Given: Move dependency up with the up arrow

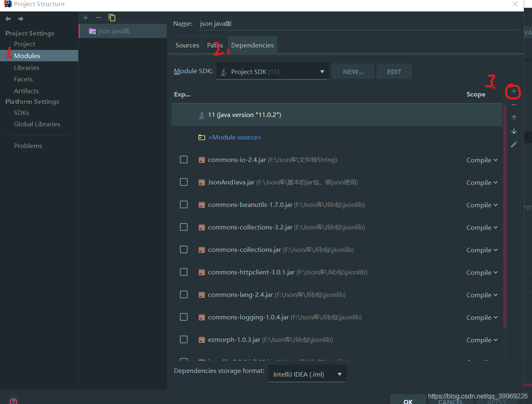Looking at the screenshot, I should pos(514,118).
